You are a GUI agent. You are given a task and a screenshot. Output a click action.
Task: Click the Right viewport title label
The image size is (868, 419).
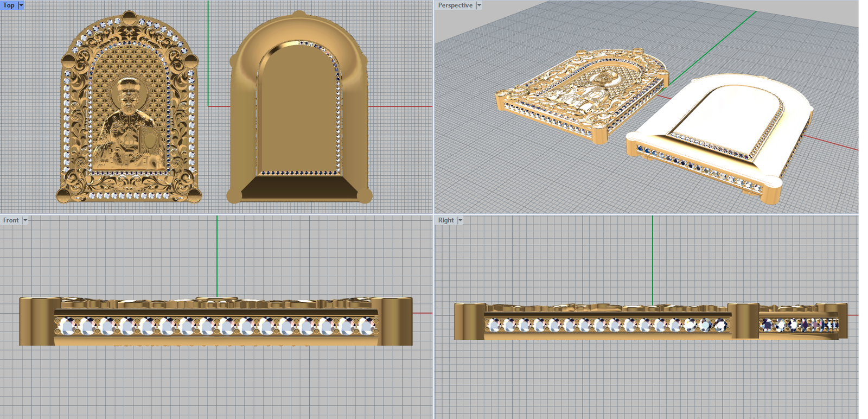point(446,220)
